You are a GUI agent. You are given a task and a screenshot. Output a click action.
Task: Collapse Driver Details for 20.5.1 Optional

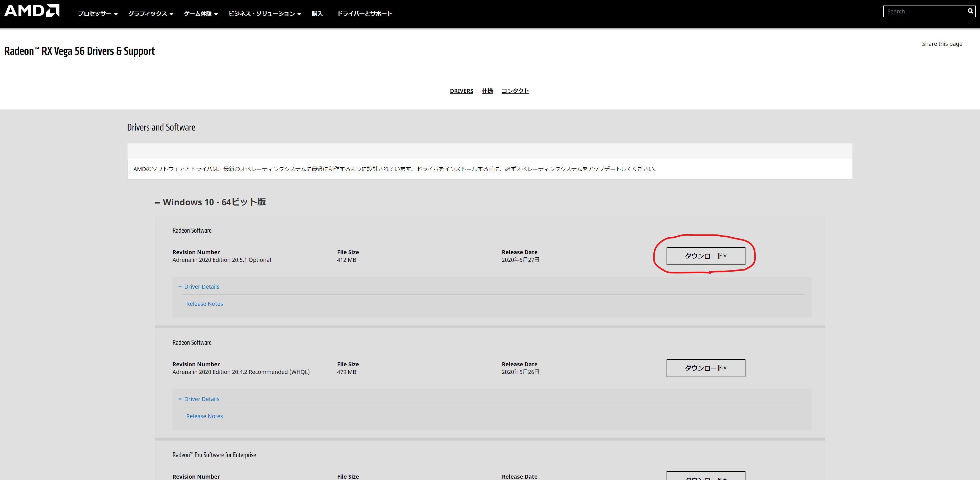coord(199,287)
